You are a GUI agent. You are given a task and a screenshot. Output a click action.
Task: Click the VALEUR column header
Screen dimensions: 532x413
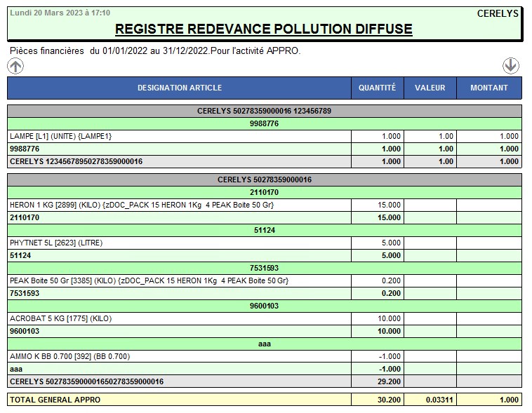(430, 88)
